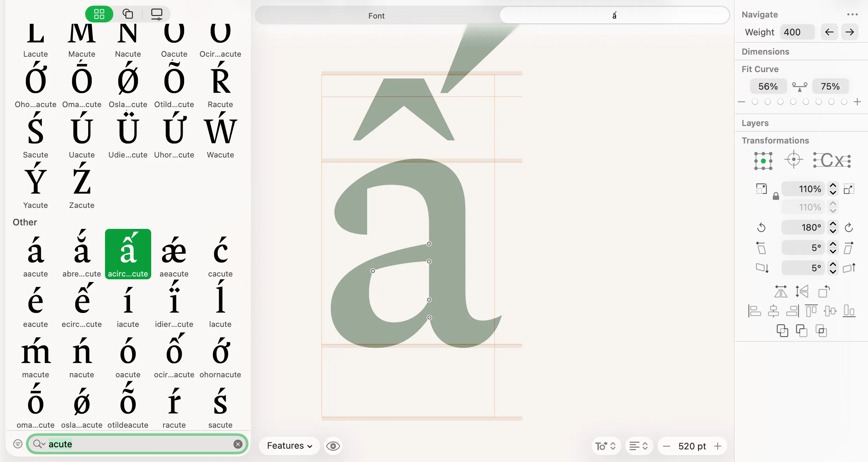868x462 pixels.
Task: Open the á glyph tab
Action: click(614, 16)
